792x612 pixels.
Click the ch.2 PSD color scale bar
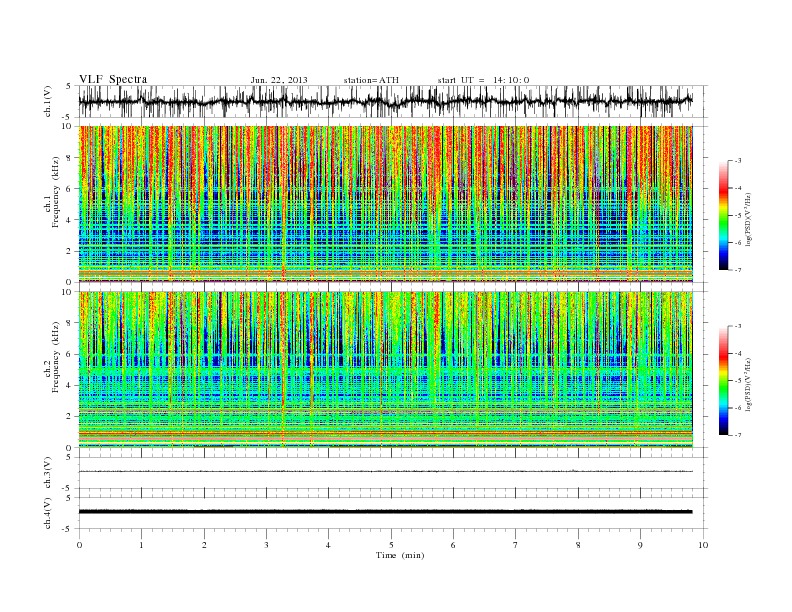click(x=724, y=381)
